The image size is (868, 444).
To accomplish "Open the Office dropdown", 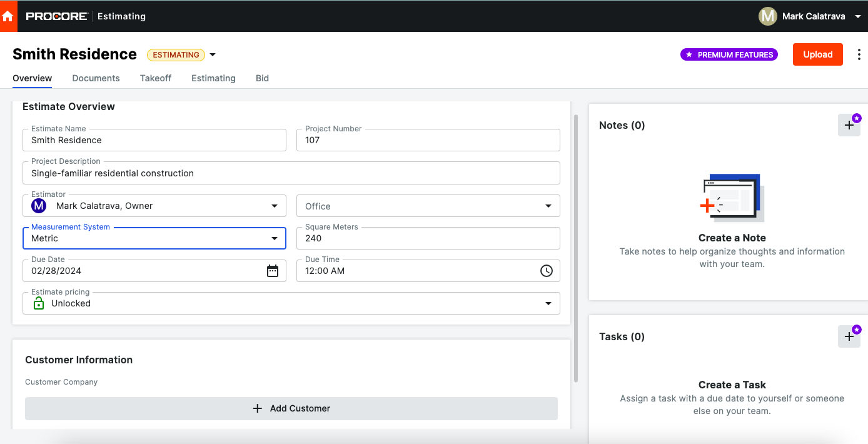I will click(x=548, y=206).
